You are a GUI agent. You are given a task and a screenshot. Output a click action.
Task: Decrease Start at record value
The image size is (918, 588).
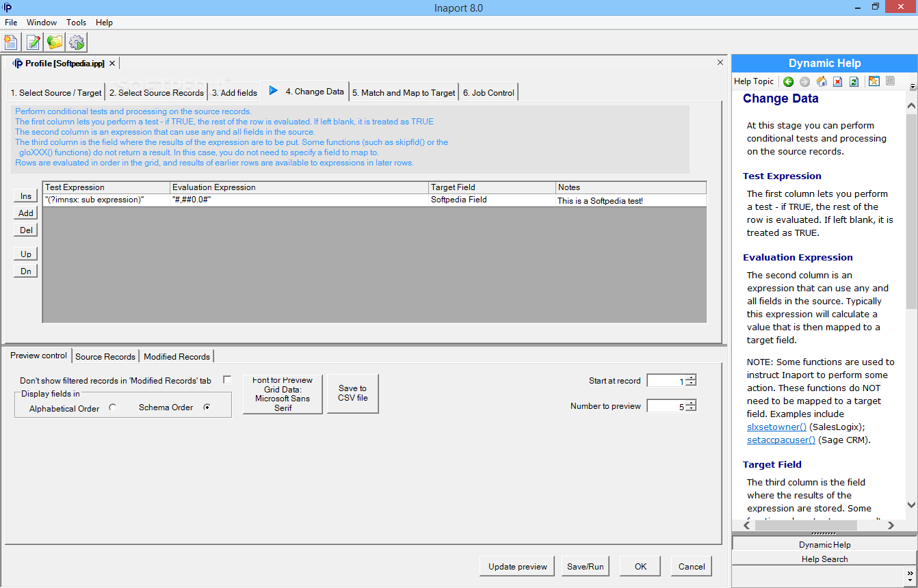click(691, 384)
